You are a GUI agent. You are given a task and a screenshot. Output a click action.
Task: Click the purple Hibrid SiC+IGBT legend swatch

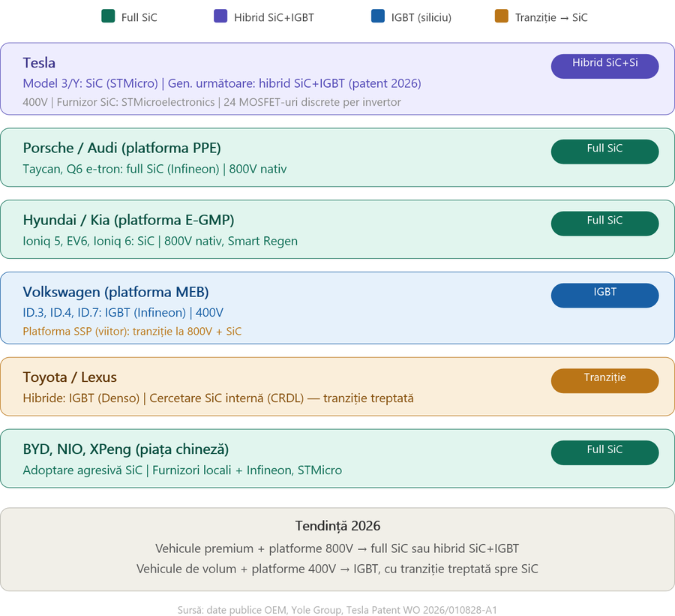220,17
